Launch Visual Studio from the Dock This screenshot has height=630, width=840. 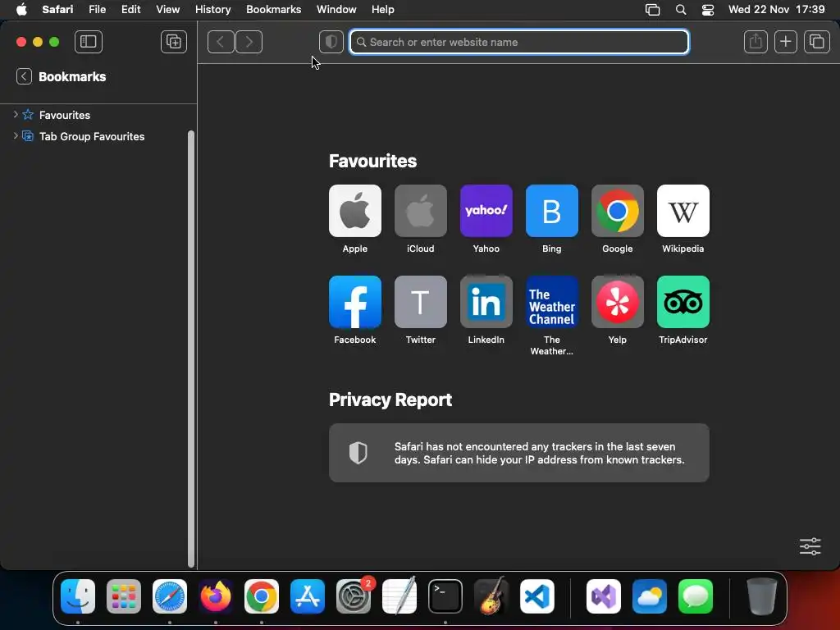(604, 596)
